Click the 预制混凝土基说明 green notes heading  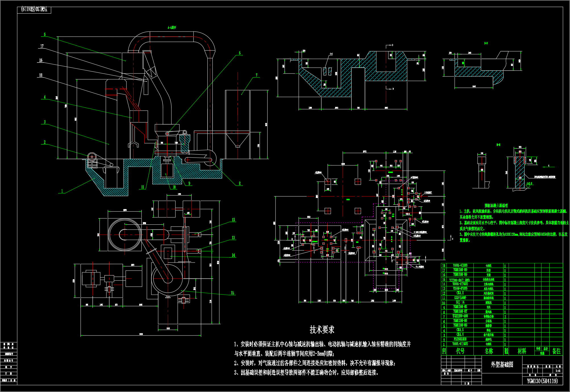point(496,205)
